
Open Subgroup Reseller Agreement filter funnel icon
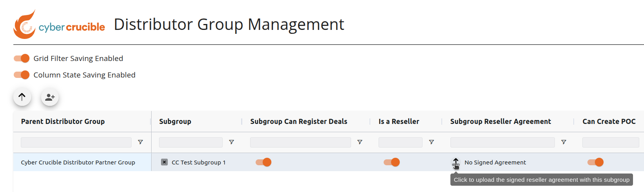pos(563,142)
